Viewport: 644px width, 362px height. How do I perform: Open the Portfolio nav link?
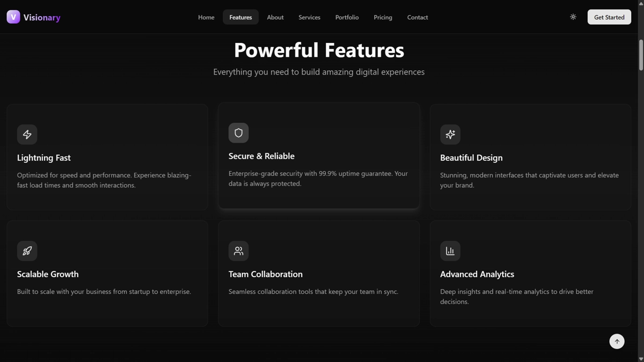pyautogui.click(x=347, y=17)
